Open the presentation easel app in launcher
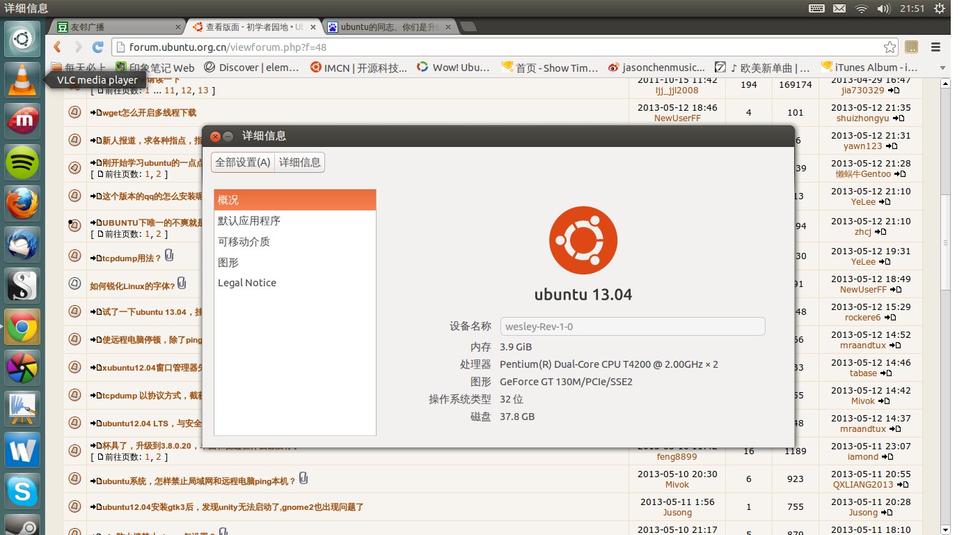980x535 pixels. click(22, 409)
